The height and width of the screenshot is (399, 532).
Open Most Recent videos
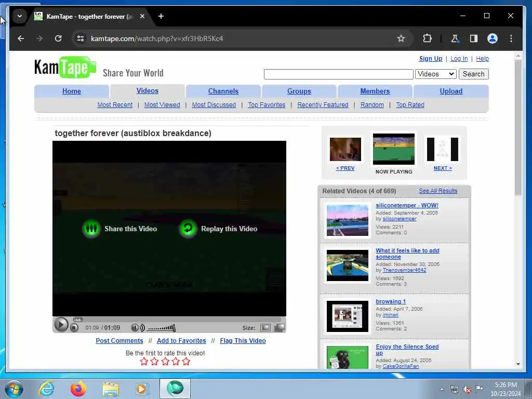[115, 105]
